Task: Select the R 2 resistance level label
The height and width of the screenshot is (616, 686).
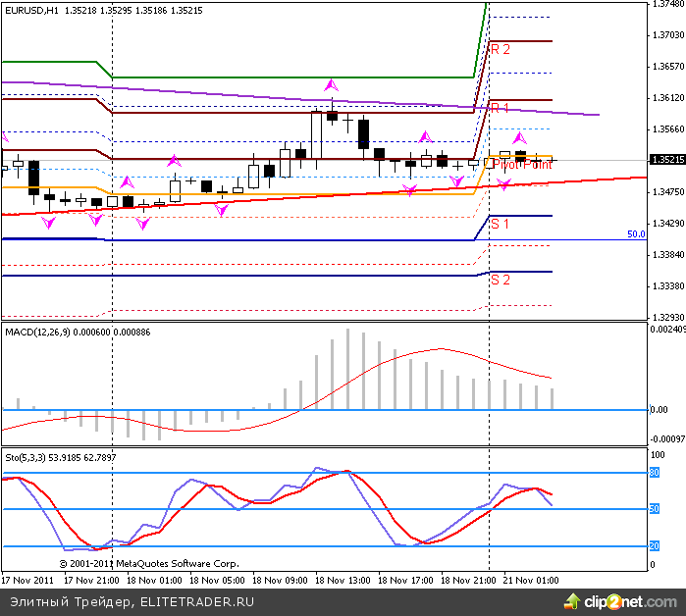Action: click(501, 49)
